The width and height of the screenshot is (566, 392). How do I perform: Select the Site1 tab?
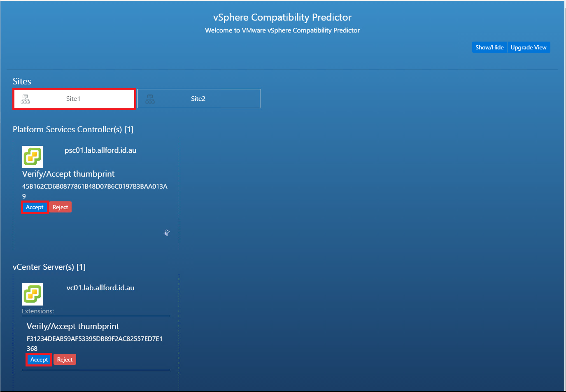tap(74, 99)
